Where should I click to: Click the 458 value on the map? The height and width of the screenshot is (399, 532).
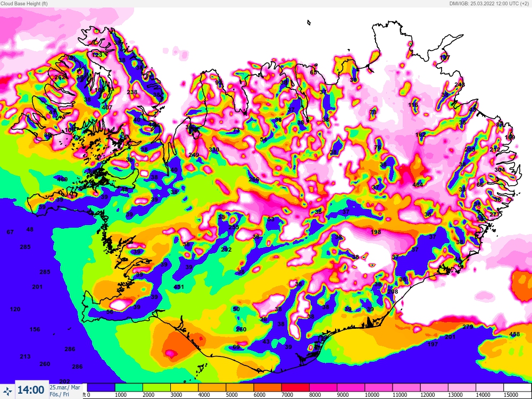click(514, 334)
